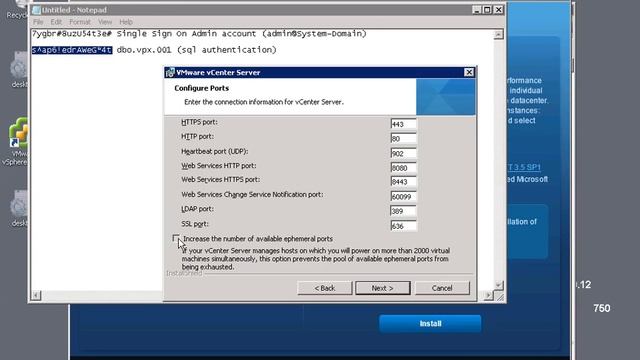This screenshot has height=360, width=640.
Task: Open Notepad Format menu
Action: click(80, 22)
